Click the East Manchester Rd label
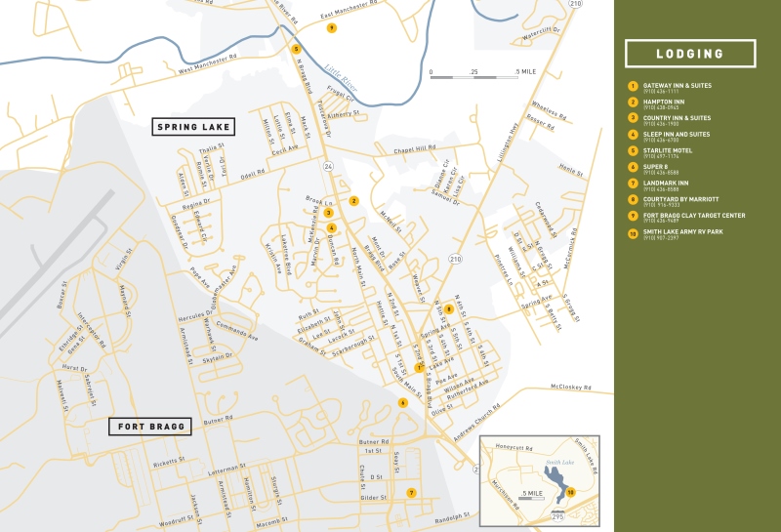Screen dimensions: 781x532 (x=349, y=10)
